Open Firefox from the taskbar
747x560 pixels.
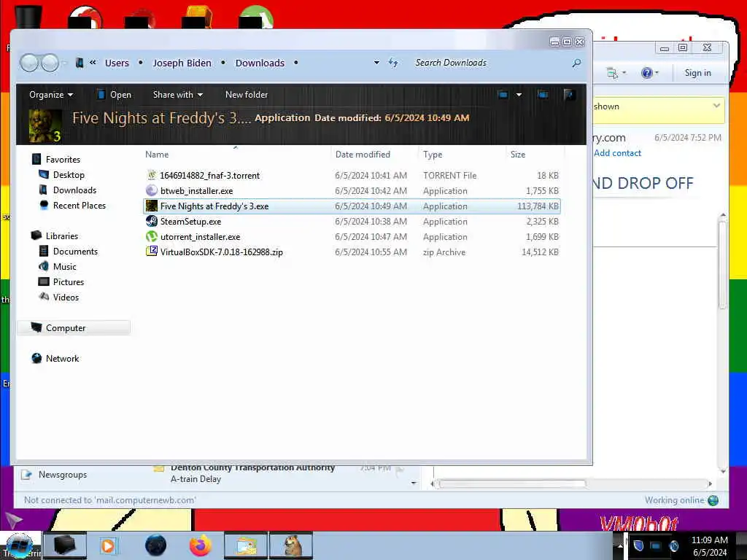201,545
